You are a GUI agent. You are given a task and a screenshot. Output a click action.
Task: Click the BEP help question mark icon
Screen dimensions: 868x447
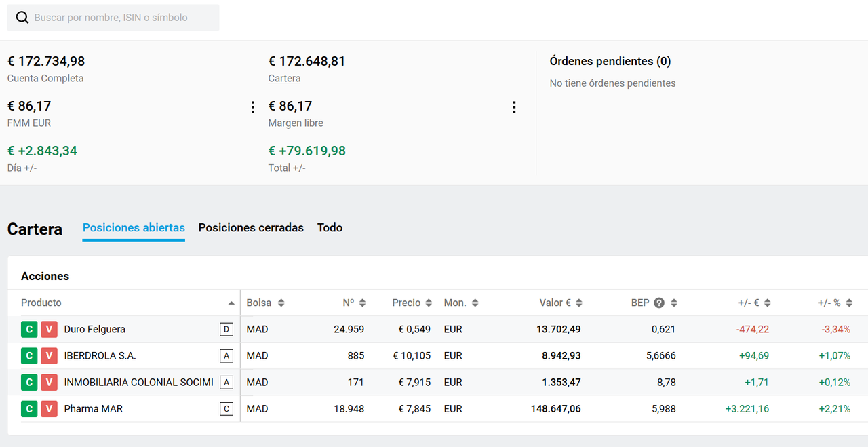pos(658,303)
